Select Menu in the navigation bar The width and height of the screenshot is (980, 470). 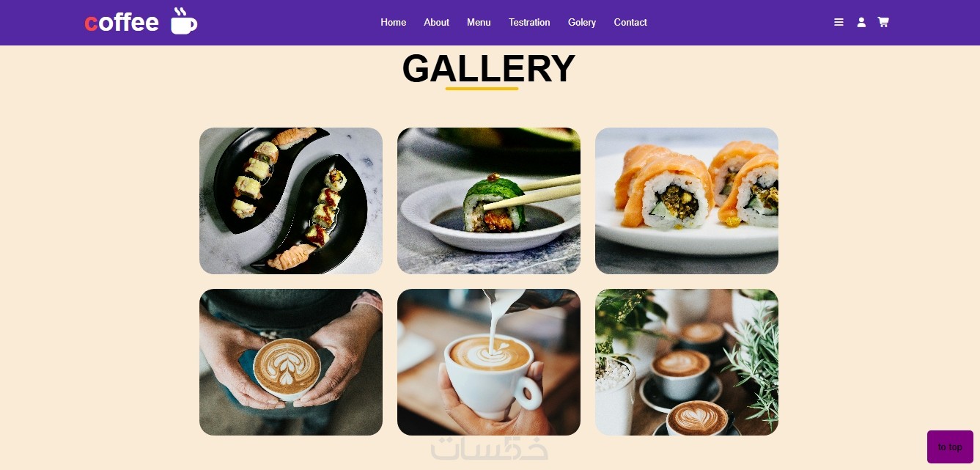pos(479,23)
